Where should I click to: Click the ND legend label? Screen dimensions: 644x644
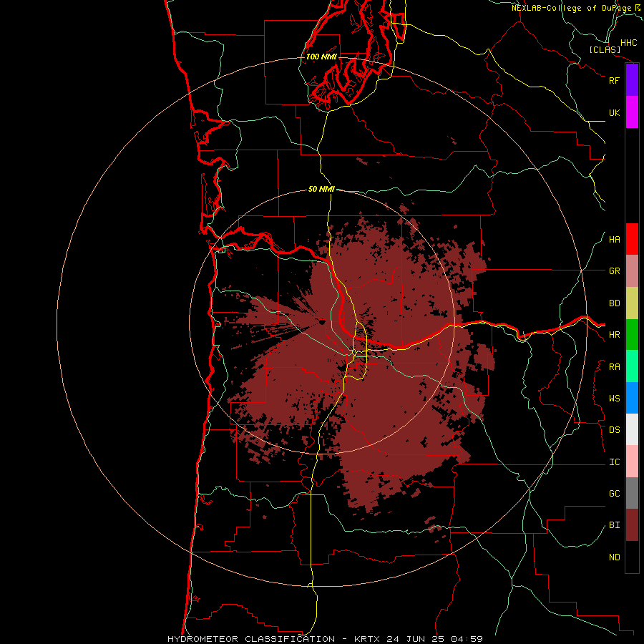614,557
